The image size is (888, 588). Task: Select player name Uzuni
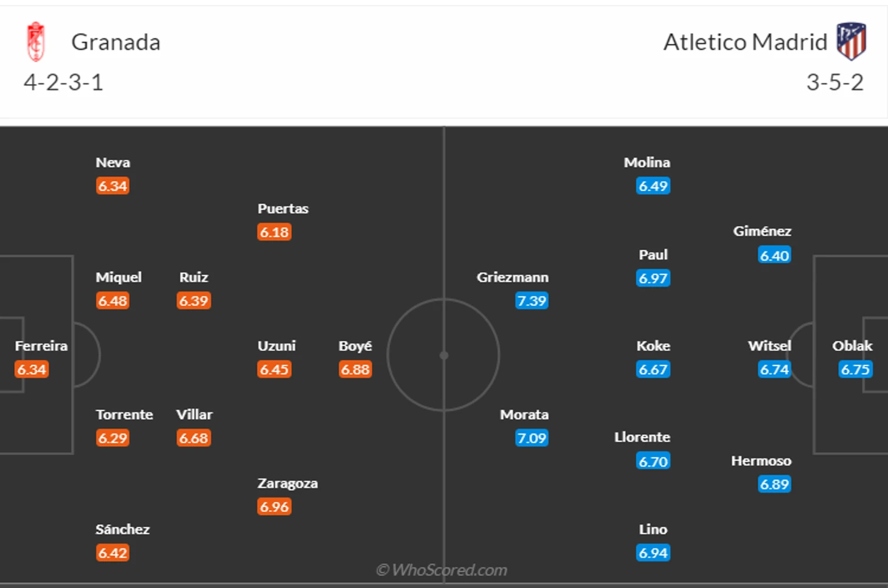click(276, 346)
